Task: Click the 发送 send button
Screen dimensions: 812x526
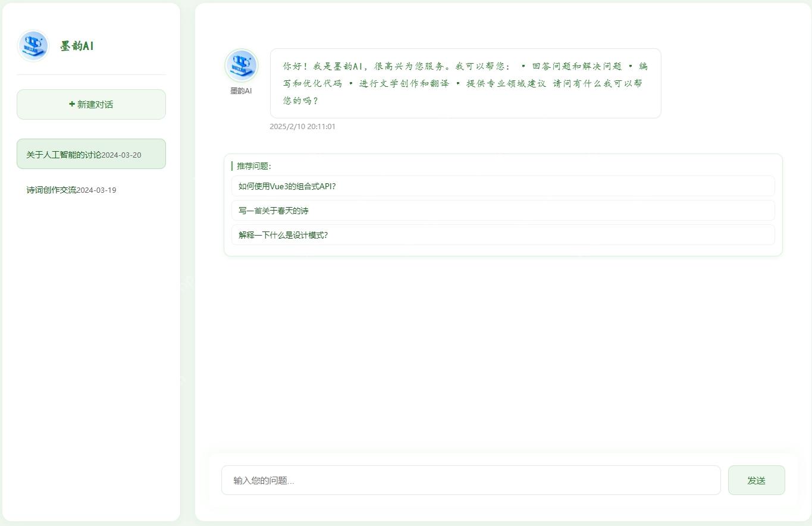Action: 756,480
